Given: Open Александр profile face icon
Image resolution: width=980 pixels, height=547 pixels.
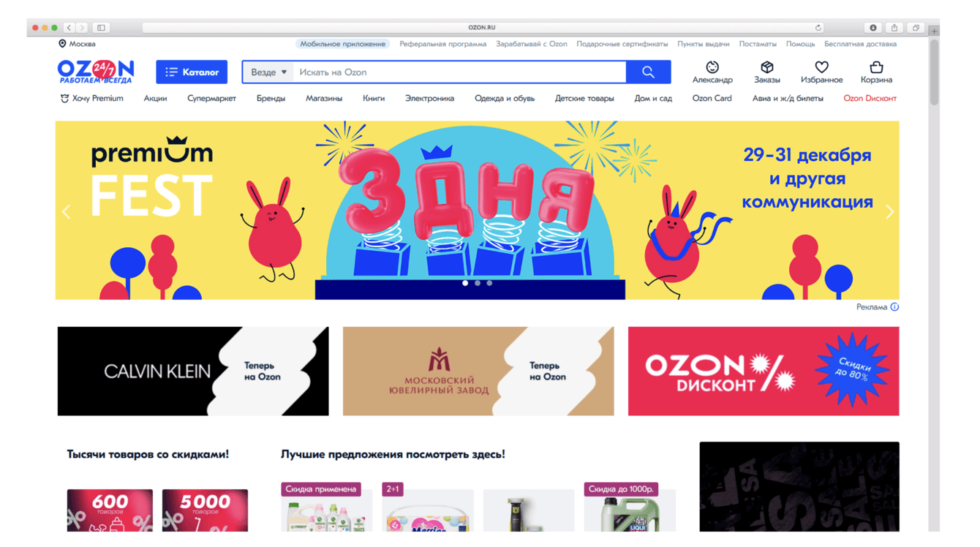Looking at the screenshot, I should [712, 67].
